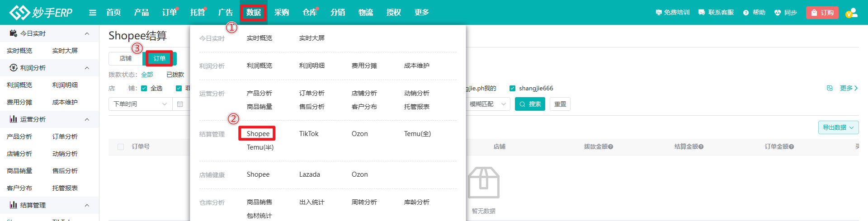Open 实时大屏 in the left sidebar
Screen dimensions: 868x221
click(x=65, y=51)
